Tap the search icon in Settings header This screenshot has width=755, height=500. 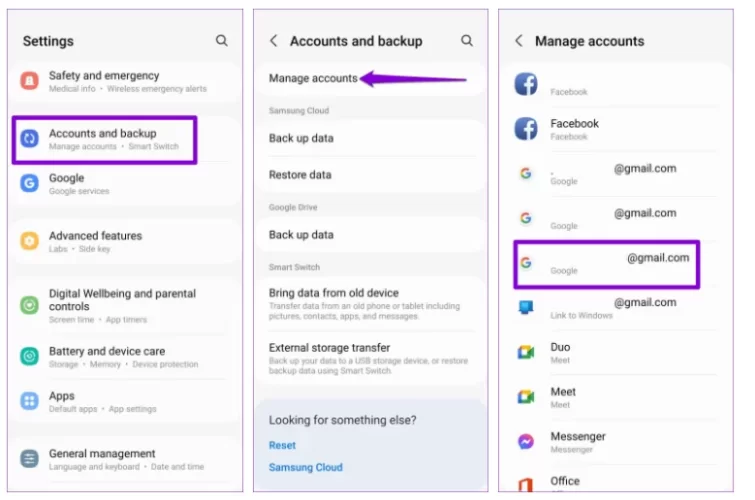pyautogui.click(x=221, y=41)
